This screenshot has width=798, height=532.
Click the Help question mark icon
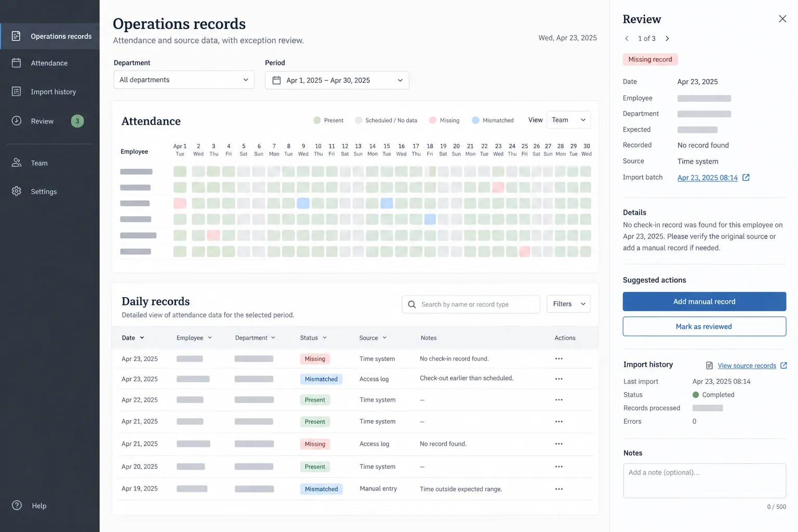pyautogui.click(x=17, y=506)
